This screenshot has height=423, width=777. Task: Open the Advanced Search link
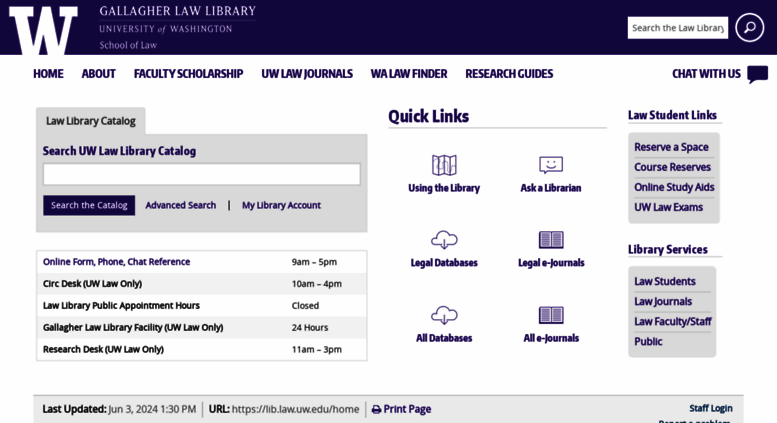(181, 205)
